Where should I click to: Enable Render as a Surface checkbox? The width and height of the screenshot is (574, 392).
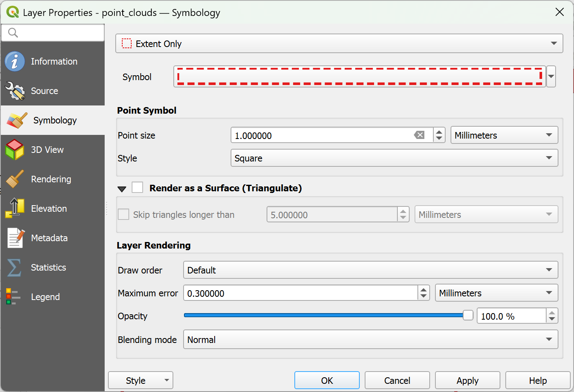pos(137,188)
